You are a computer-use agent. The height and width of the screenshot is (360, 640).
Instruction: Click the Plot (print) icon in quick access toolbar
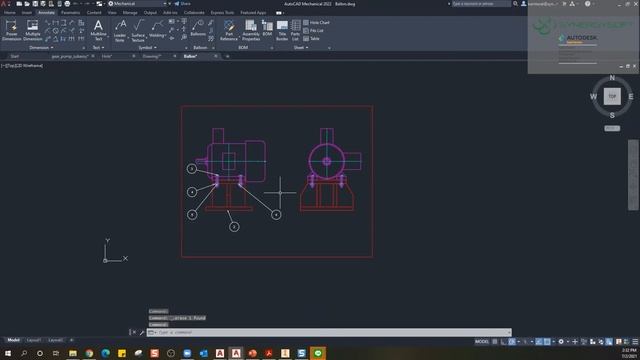(x=67, y=4)
